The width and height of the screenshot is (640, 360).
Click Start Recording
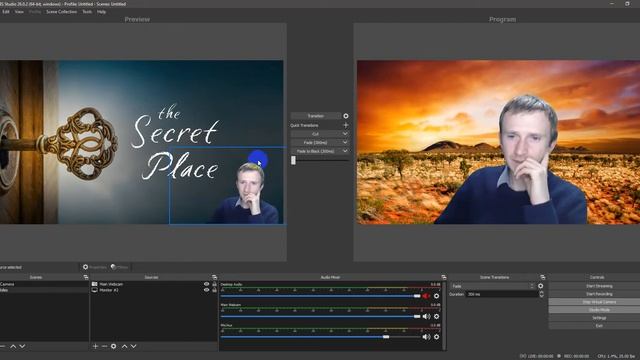tap(599, 294)
